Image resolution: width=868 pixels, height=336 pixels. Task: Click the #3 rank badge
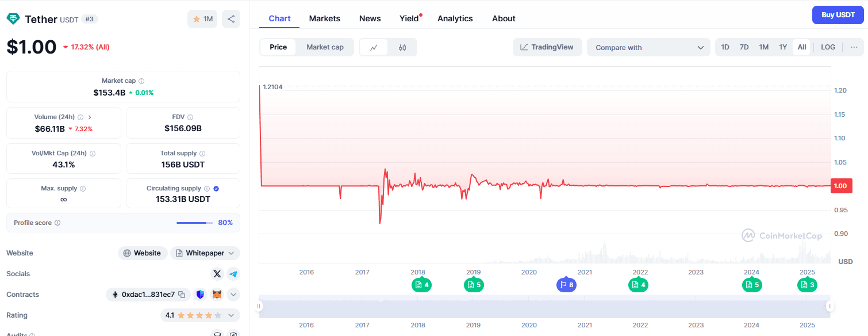coord(90,19)
